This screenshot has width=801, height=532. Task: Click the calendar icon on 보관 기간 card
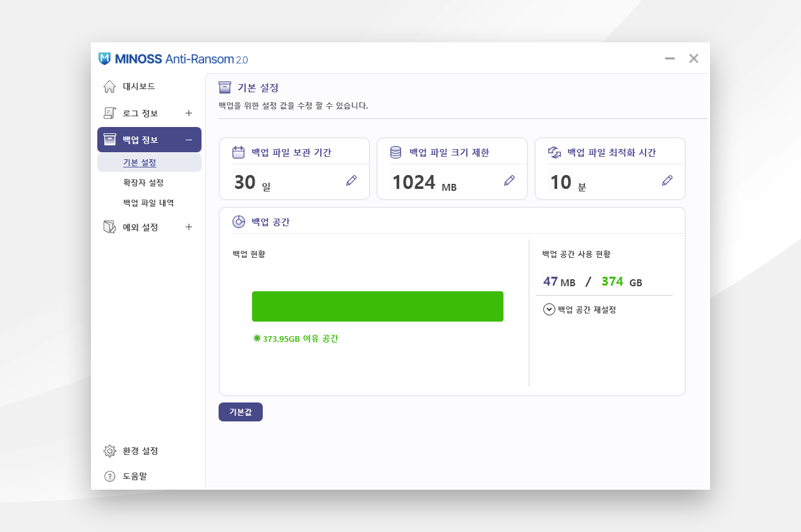tap(238, 152)
